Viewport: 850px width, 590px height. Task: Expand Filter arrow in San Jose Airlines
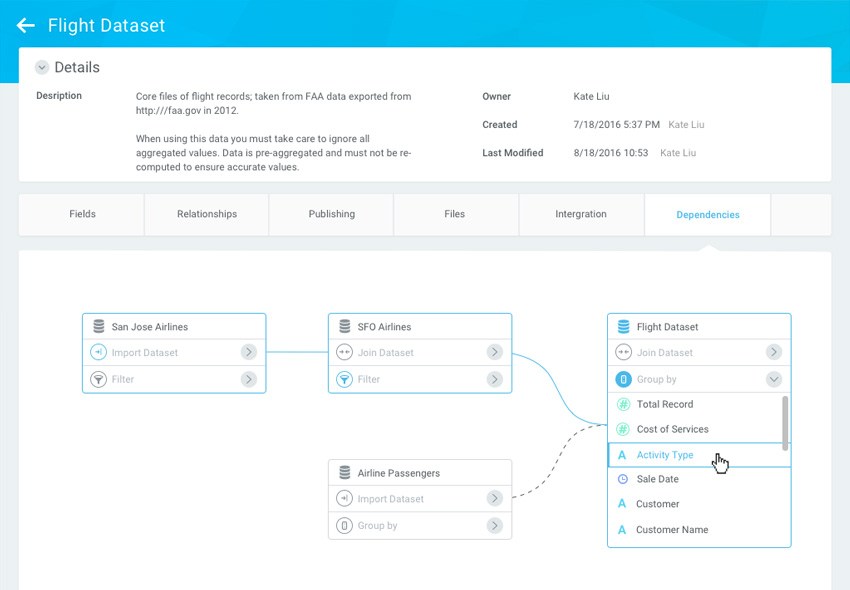[248, 380]
